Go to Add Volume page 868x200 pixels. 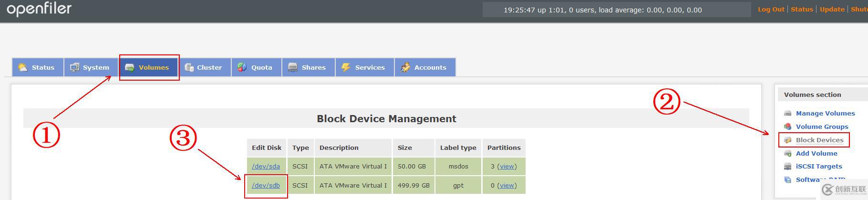[x=816, y=153]
